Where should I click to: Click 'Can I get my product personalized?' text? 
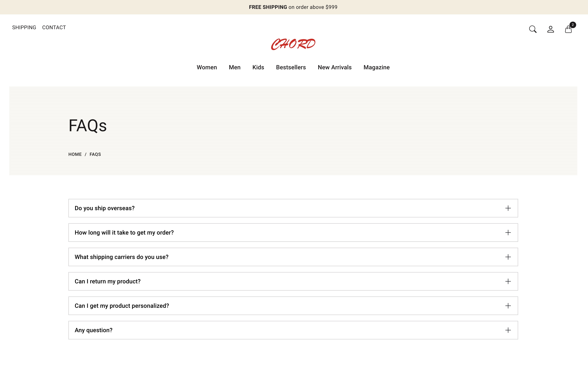[122, 306]
